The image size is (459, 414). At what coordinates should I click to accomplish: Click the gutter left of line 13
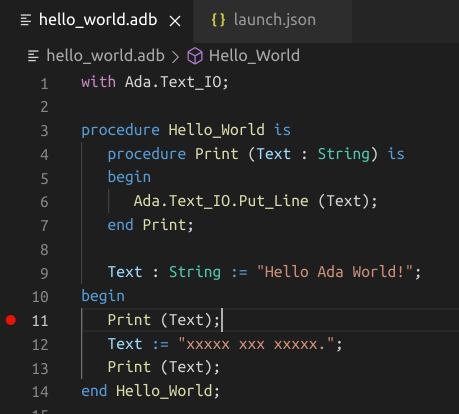[11, 368]
